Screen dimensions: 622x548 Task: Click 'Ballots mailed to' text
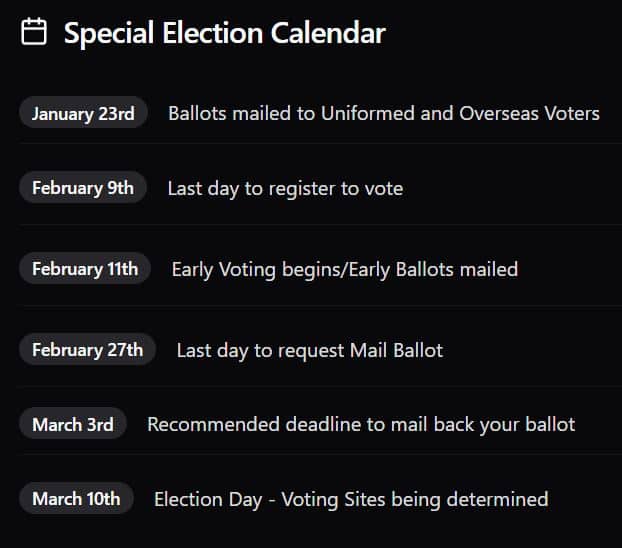(241, 113)
